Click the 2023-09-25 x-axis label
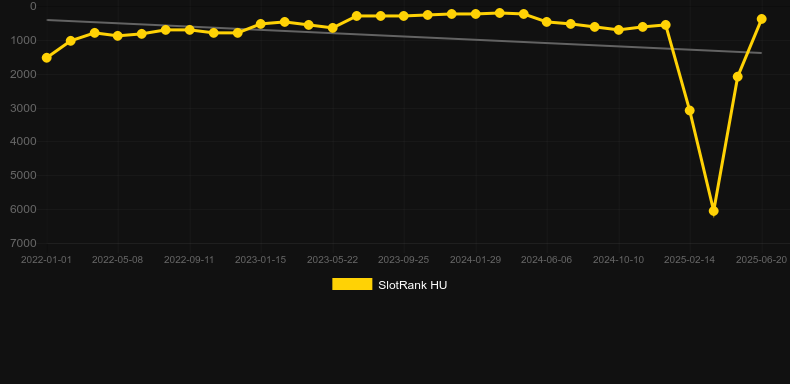Image resolution: width=790 pixels, height=384 pixels. pos(404,260)
